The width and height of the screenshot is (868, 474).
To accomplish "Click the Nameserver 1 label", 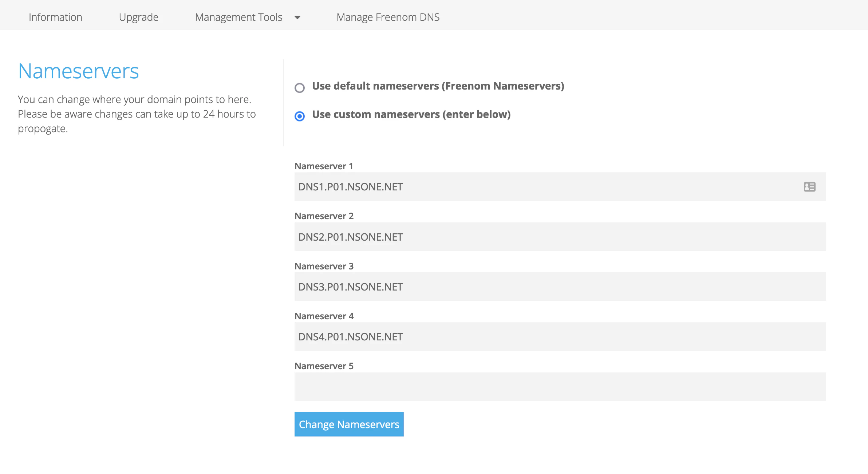I will click(x=324, y=166).
